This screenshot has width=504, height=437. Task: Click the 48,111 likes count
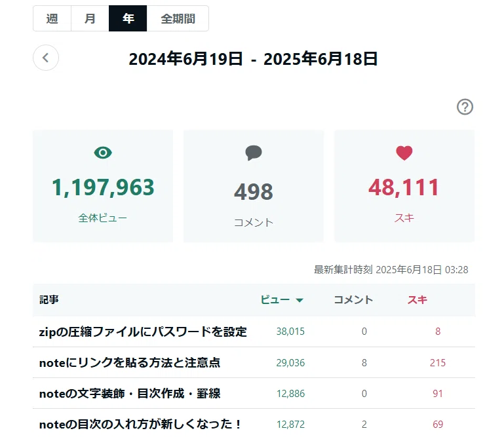click(404, 187)
